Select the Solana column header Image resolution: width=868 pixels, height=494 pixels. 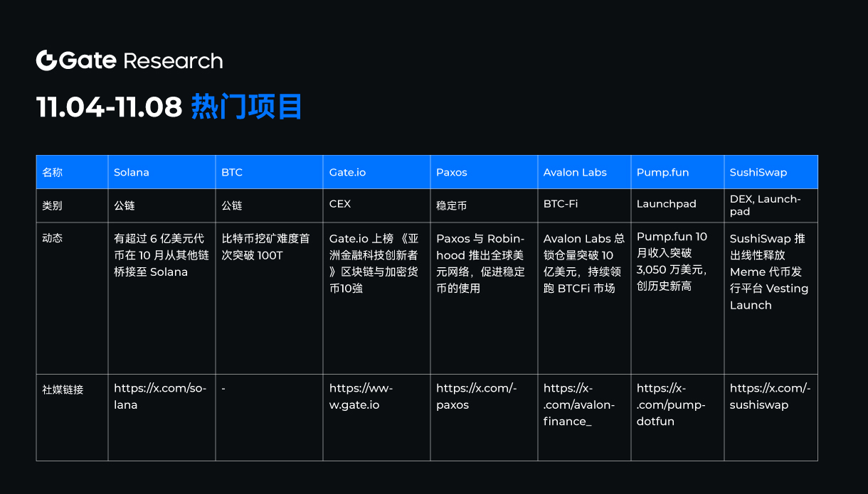130,172
